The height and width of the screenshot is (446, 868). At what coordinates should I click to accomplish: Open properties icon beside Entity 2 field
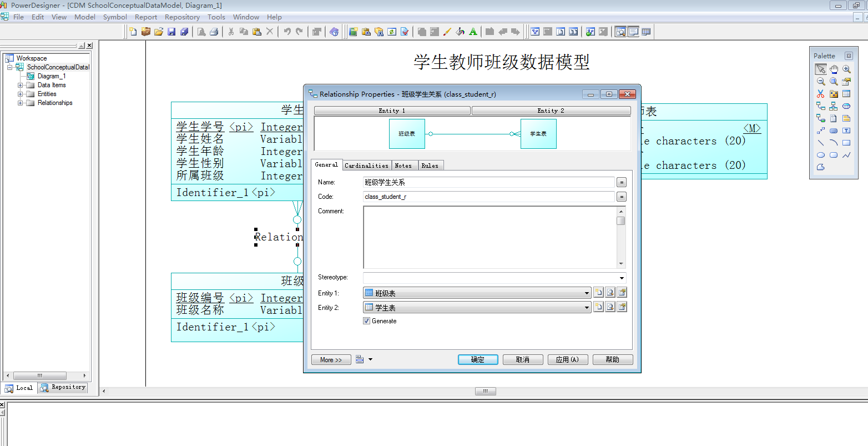click(x=622, y=307)
